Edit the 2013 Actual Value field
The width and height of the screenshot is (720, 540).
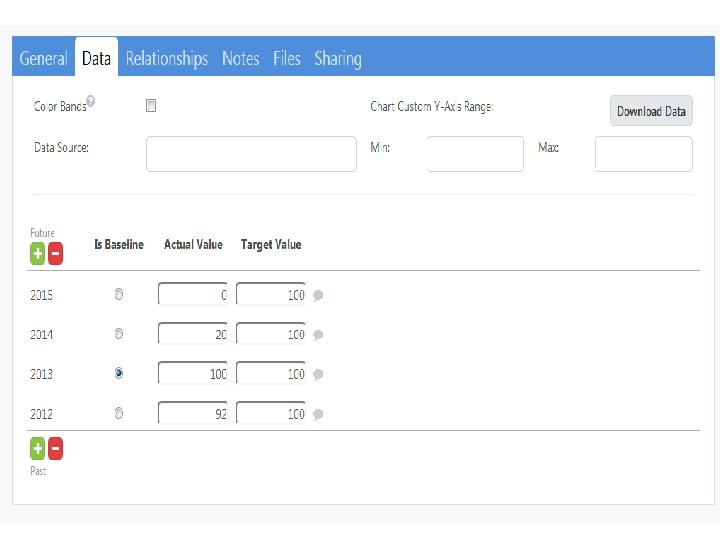tap(193, 373)
